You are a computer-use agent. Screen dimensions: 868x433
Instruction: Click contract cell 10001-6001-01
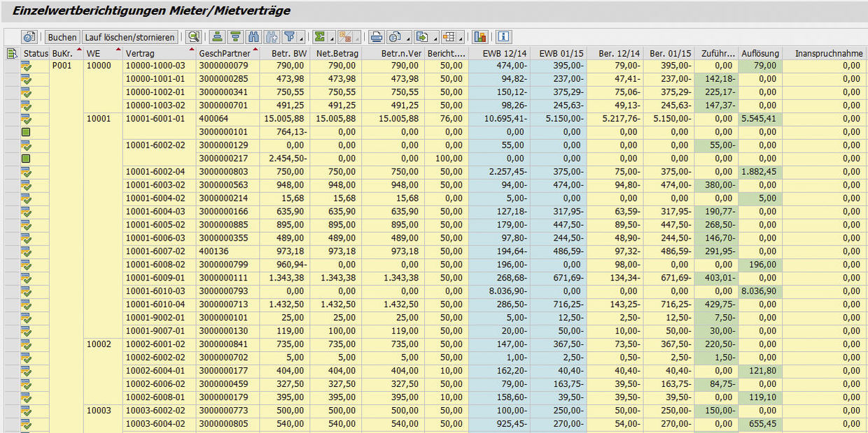tap(155, 119)
